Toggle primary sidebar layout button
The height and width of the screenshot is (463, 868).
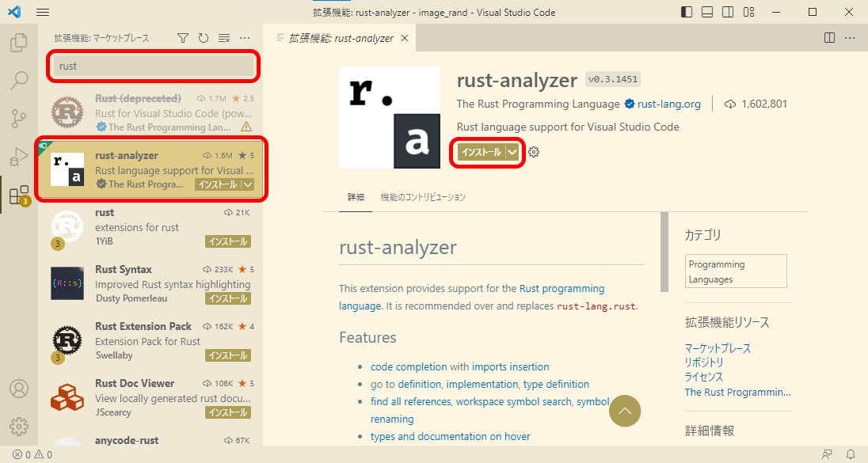[x=686, y=13]
